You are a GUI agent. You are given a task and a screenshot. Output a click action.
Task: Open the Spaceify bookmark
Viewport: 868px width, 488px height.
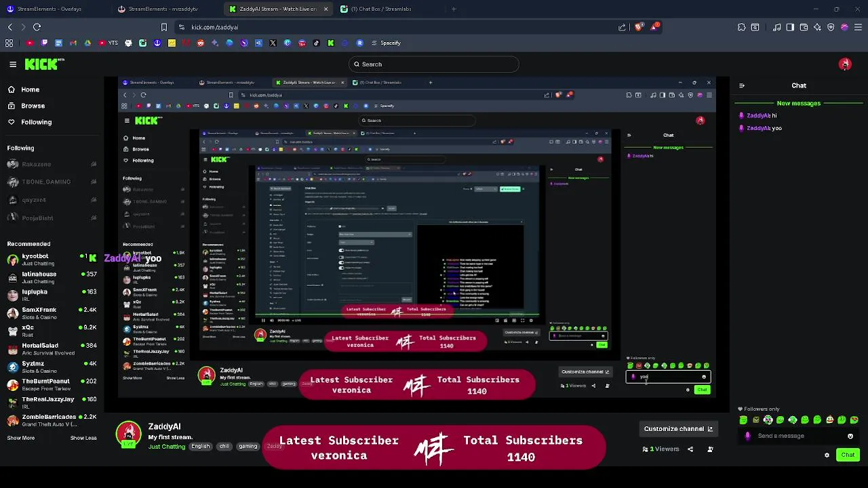tap(385, 43)
